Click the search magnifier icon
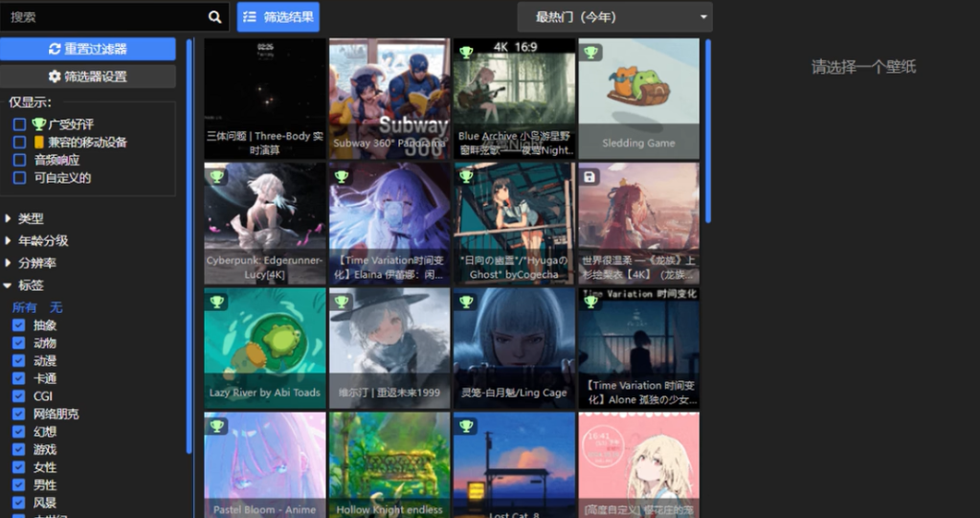 pos(214,17)
